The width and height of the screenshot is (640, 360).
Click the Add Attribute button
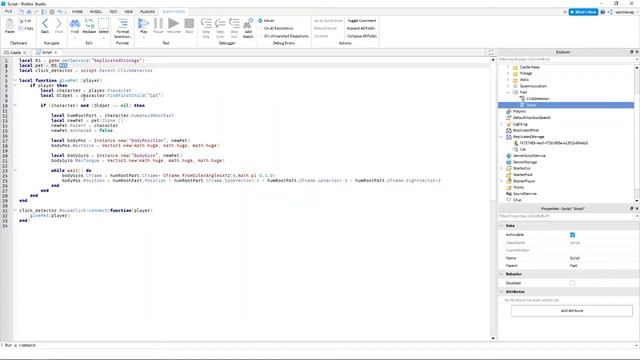(571, 311)
